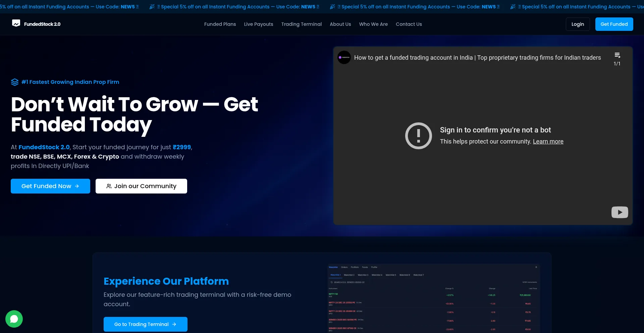
Task: Follow the Learn more link in the video
Action: tap(548, 142)
